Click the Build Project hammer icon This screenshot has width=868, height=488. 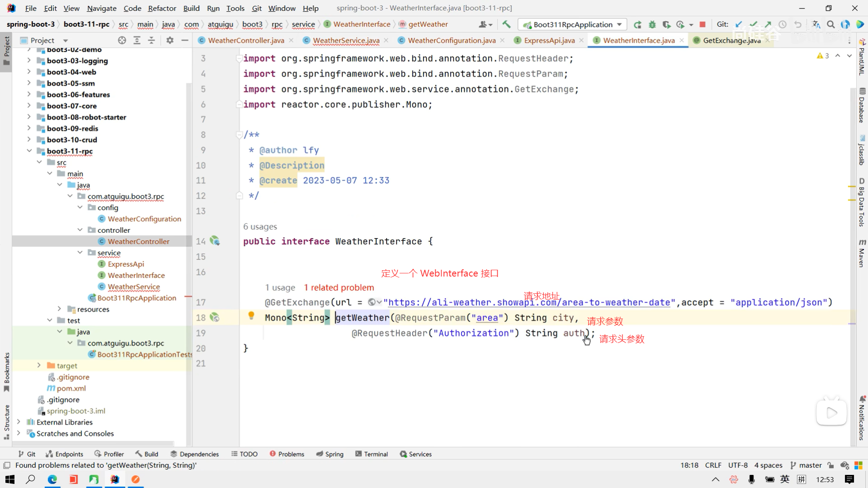(506, 24)
